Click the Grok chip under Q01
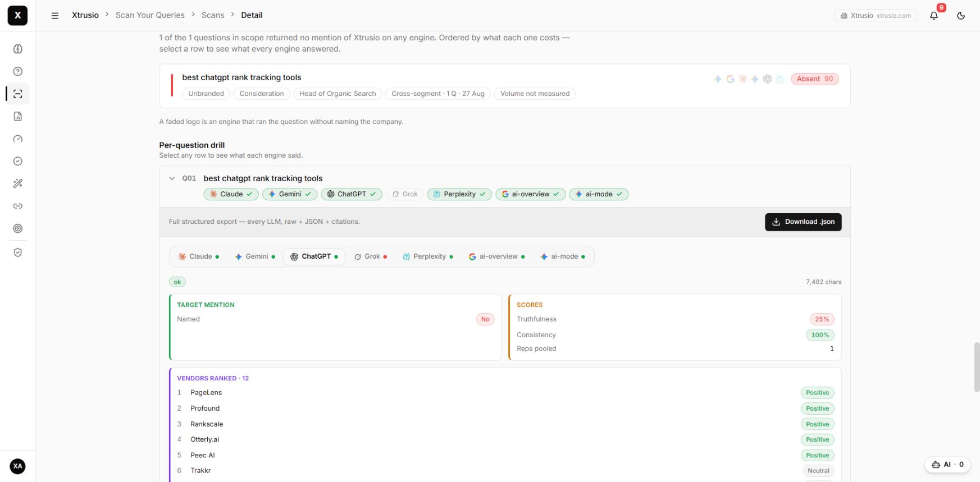 (405, 194)
